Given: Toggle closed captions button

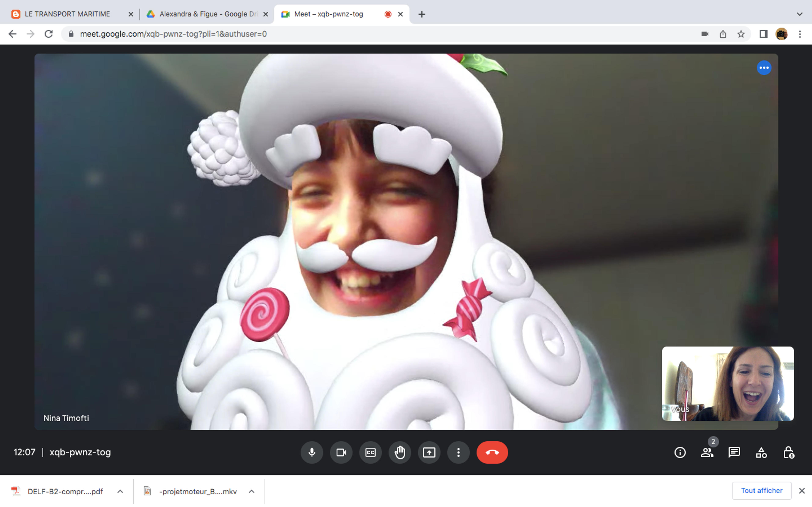Looking at the screenshot, I should 370,452.
